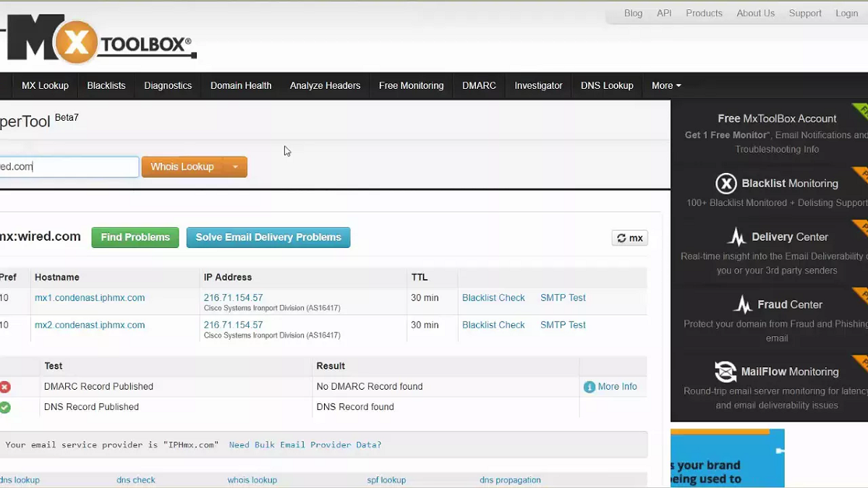
Task: Click the Delivery Center heading text
Action: pos(790,237)
